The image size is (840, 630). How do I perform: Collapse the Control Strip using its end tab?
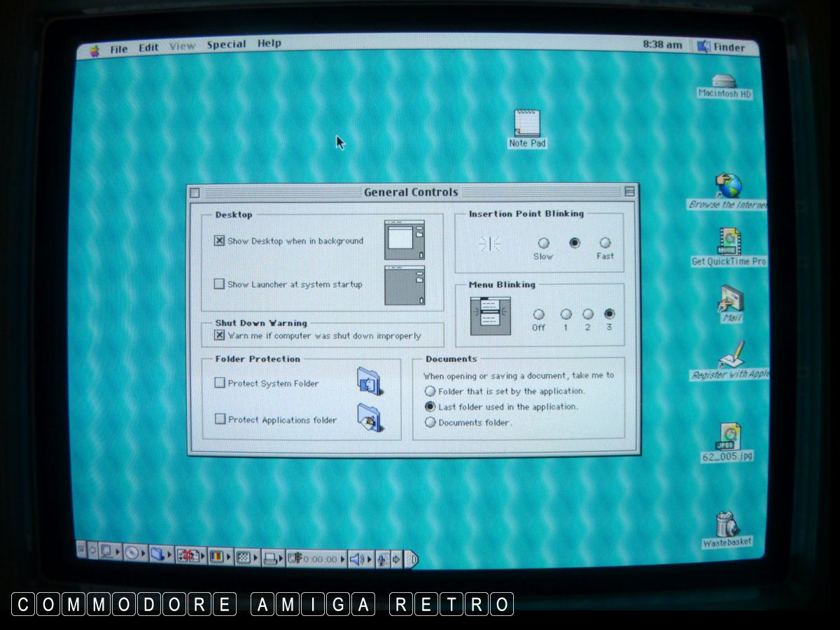[412, 559]
